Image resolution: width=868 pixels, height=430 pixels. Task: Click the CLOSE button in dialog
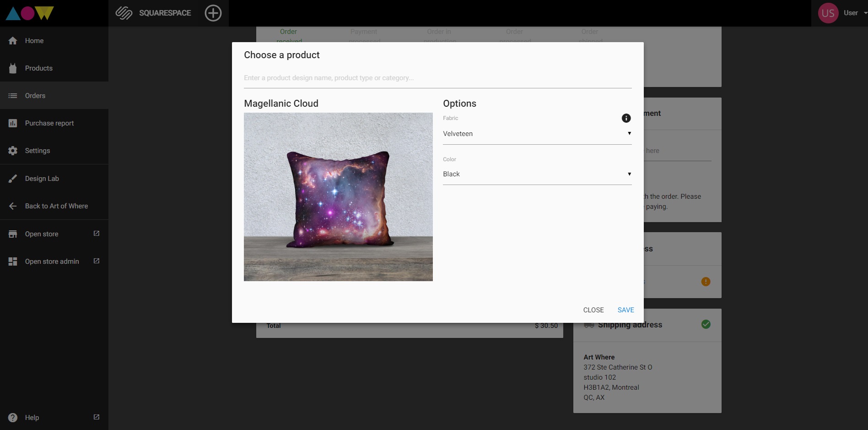[x=593, y=310]
